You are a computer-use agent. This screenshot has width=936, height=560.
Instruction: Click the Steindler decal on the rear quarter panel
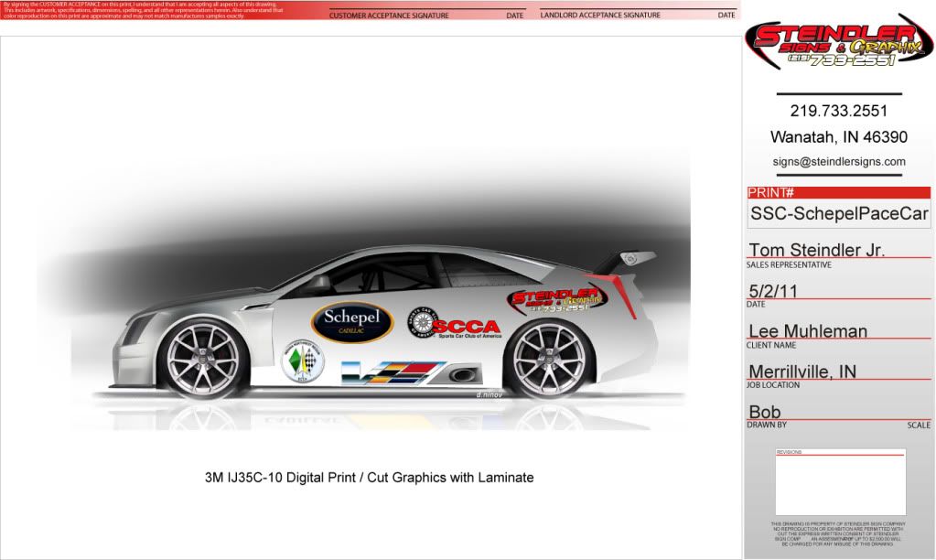pyautogui.click(x=557, y=300)
